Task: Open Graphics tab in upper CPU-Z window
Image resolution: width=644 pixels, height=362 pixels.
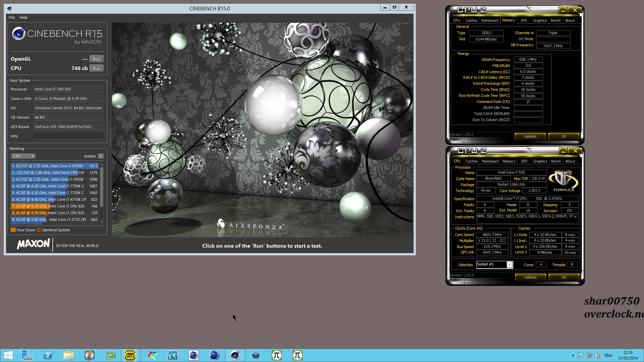Action: click(540, 20)
